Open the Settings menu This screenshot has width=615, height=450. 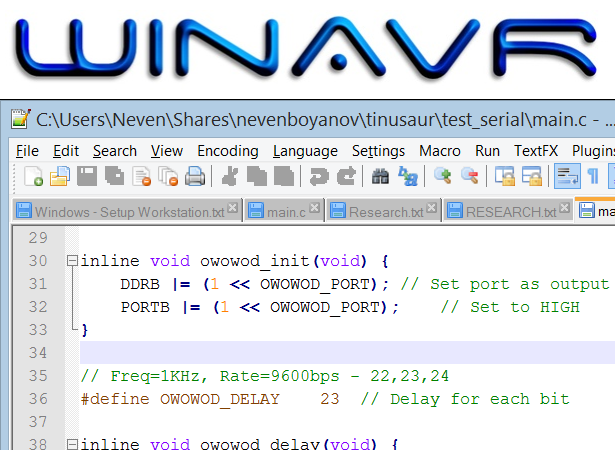click(x=378, y=151)
